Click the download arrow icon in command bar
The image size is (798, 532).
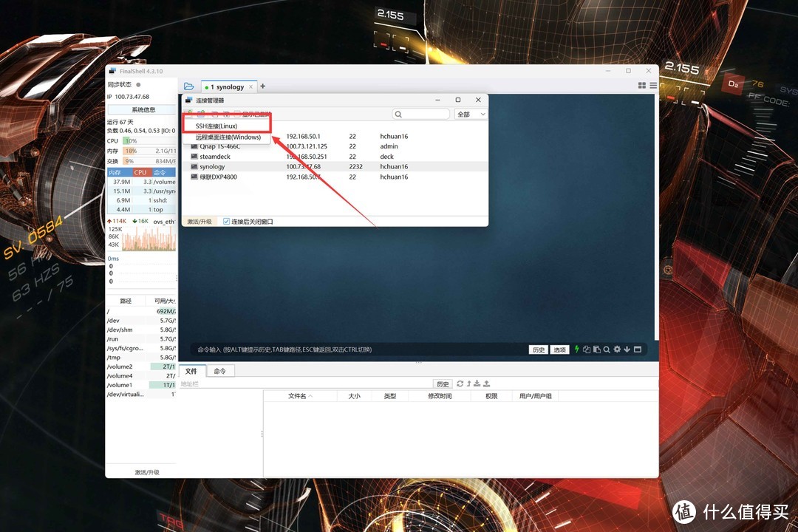pos(627,349)
